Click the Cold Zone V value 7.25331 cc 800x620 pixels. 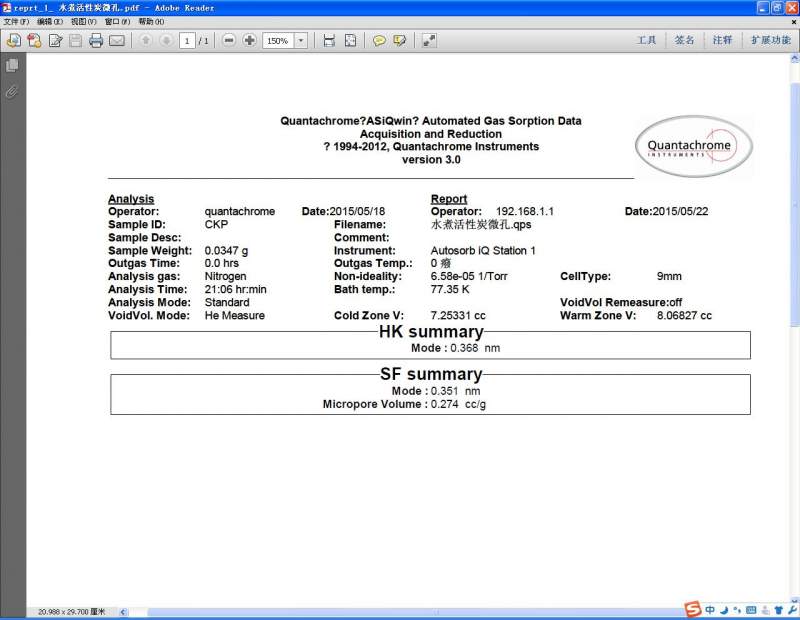click(458, 315)
